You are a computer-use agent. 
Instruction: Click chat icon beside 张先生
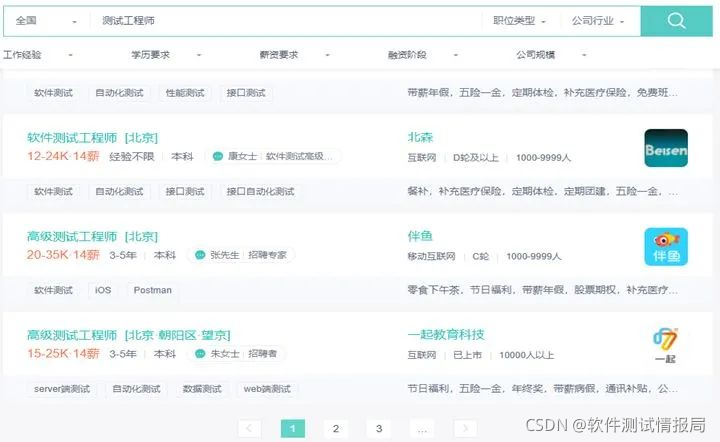(200, 255)
